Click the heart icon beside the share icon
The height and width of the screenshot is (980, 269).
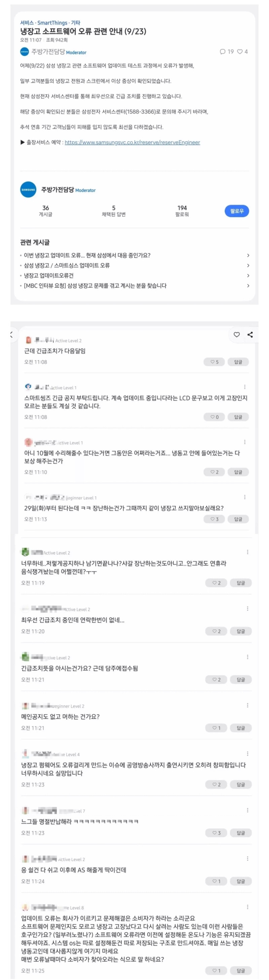pyautogui.click(x=237, y=334)
